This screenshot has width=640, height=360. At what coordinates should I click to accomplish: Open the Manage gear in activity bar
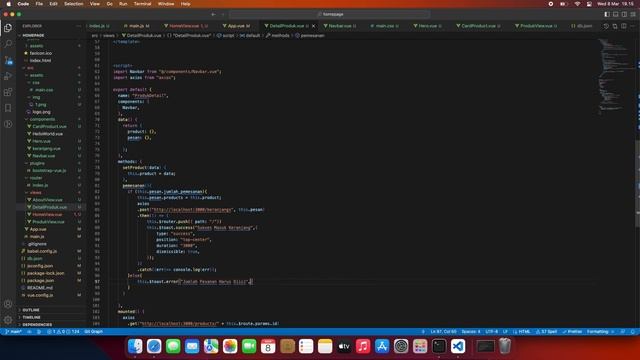click(8, 320)
